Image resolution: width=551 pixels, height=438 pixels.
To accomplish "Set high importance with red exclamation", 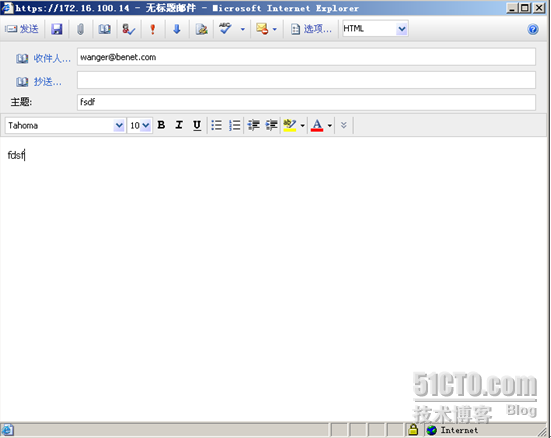I will tap(153, 29).
